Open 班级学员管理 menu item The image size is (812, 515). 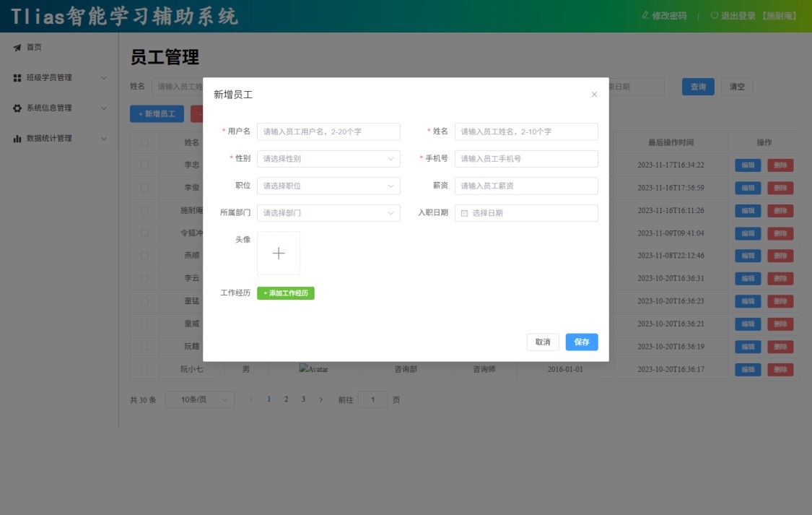[49, 78]
